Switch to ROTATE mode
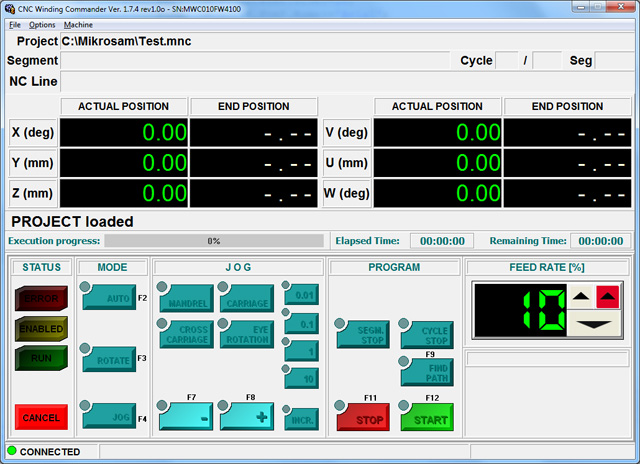 [109, 359]
